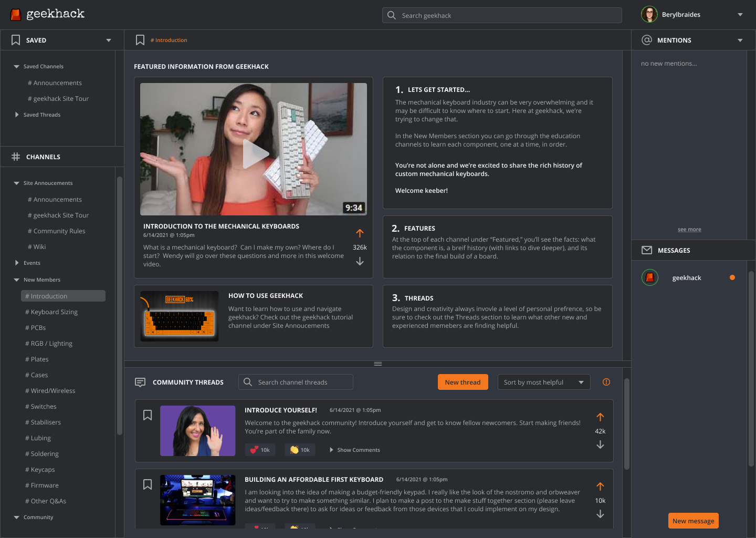Click the New message button
The image size is (756, 538).
point(693,521)
